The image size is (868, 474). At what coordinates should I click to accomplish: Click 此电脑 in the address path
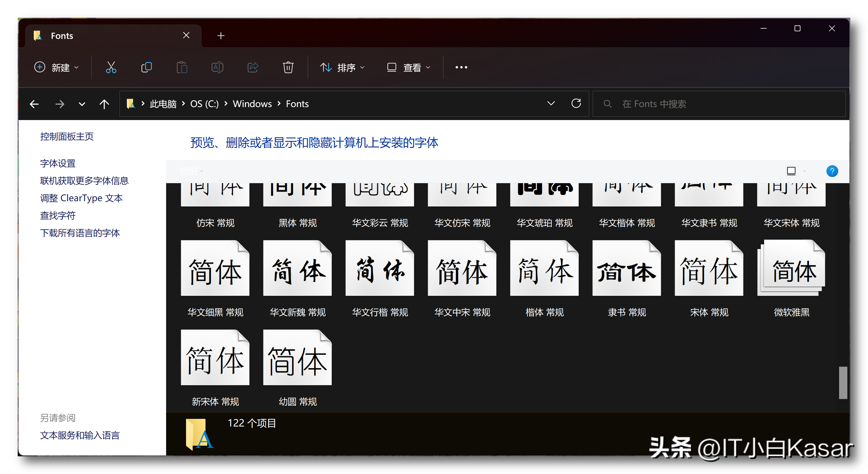point(163,104)
